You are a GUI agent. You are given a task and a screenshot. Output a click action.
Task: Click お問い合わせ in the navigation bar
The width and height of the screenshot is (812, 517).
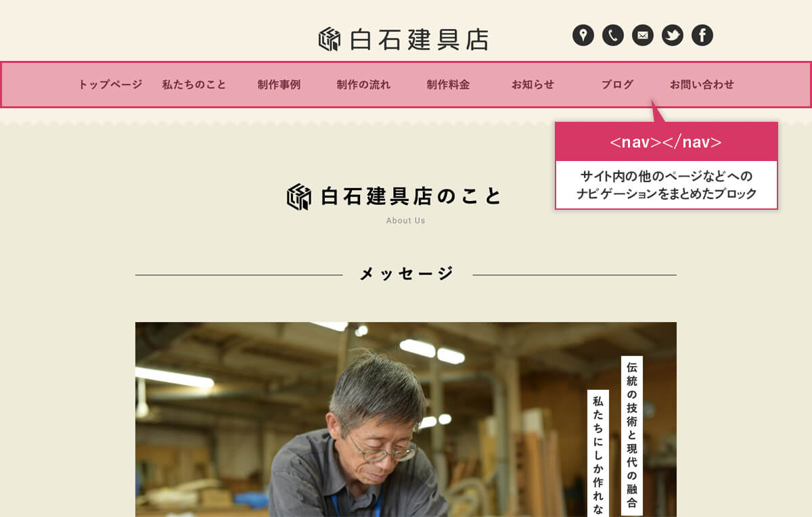(702, 85)
